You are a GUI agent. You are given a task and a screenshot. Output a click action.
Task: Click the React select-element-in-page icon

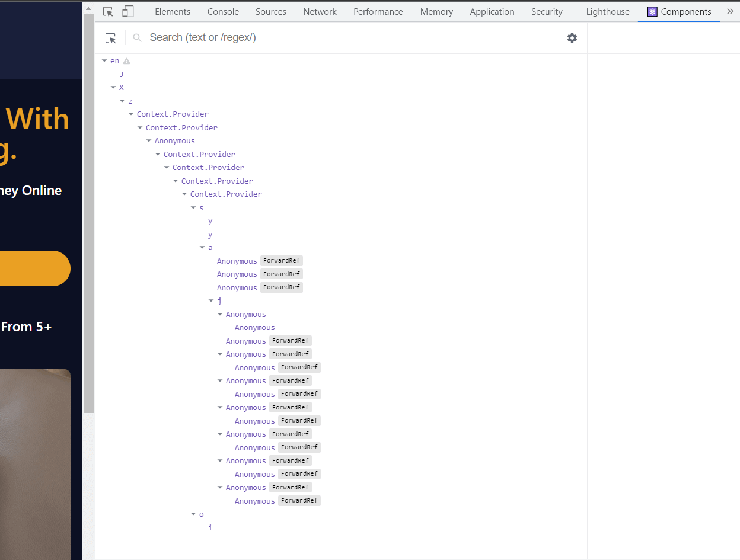pyautogui.click(x=111, y=38)
